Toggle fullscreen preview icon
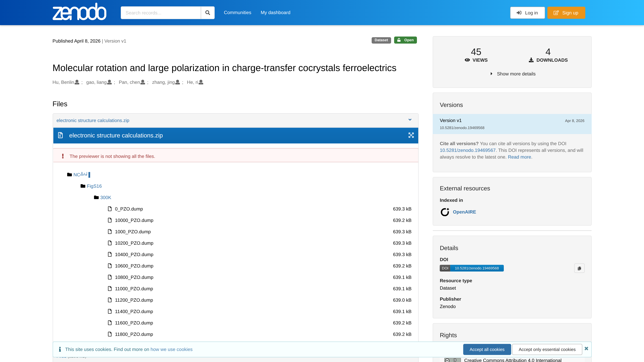The height and width of the screenshot is (362, 644). pos(411,135)
